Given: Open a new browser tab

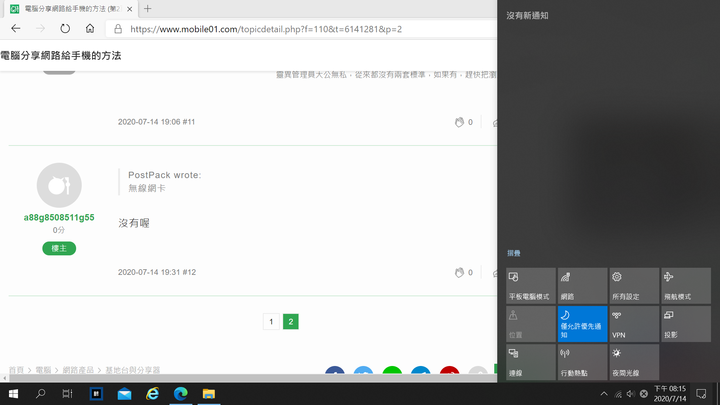Looking at the screenshot, I should [x=147, y=9].
